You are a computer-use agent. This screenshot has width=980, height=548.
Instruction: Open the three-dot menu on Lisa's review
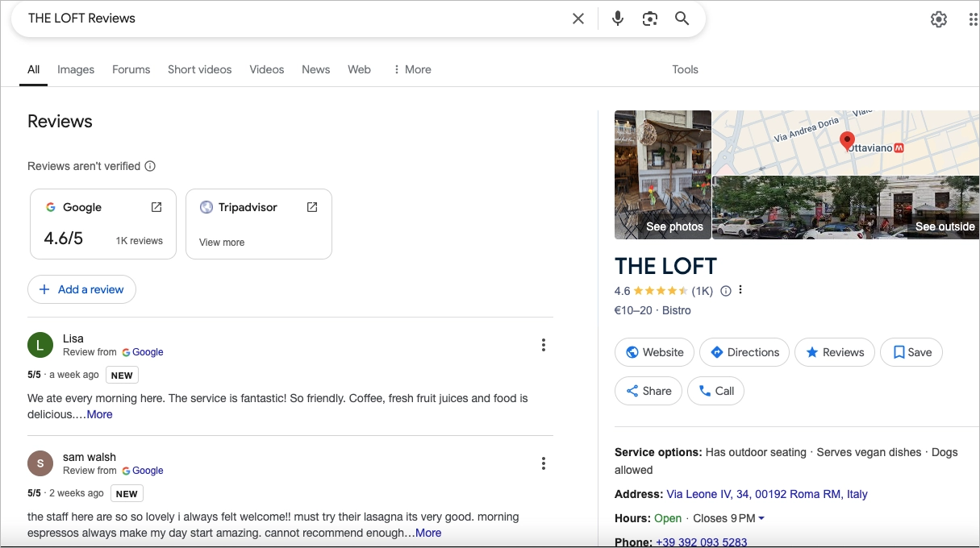tap(544, 344)
